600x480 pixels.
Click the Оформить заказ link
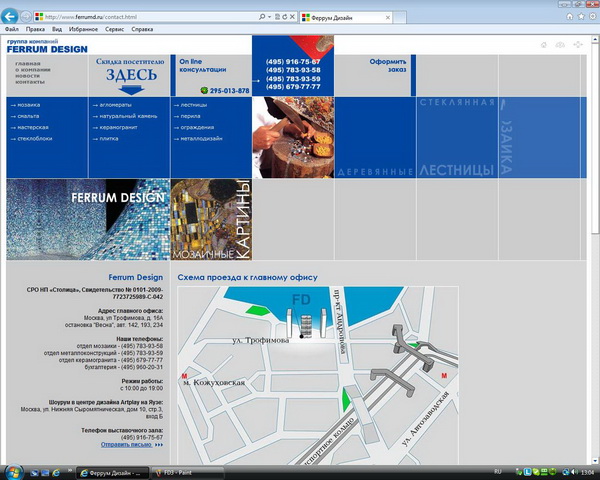coord(388,65)
